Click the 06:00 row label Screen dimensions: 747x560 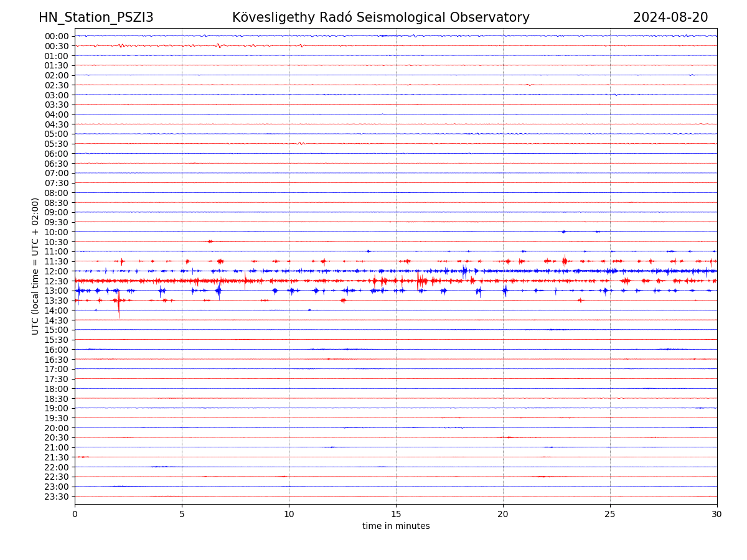56,154
